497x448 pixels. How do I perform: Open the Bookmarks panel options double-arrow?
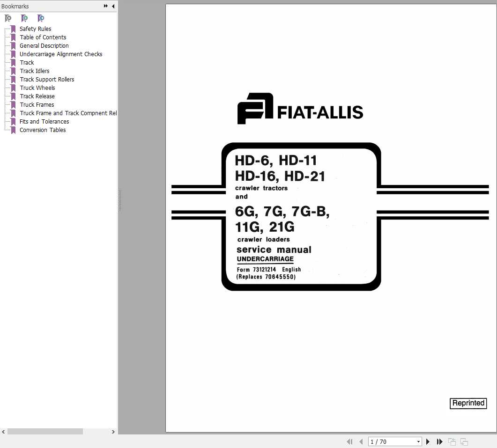tap(105, 6)
